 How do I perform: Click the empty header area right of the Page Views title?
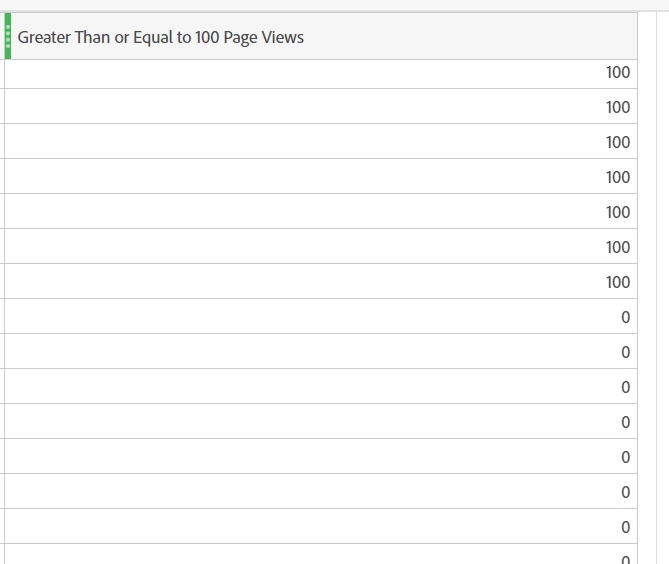pyautogui.click(x=469, y=36)
